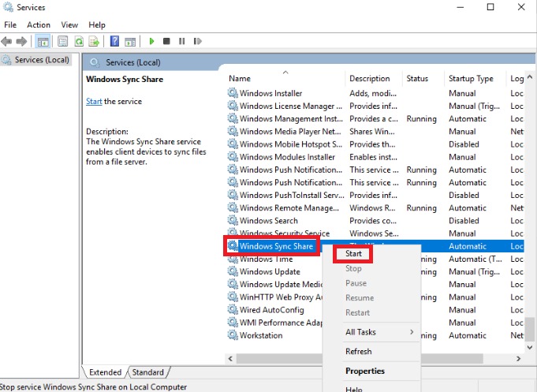Open the Action menu
This screenshot has width=537, height=392.
click(x=39, y=24)
